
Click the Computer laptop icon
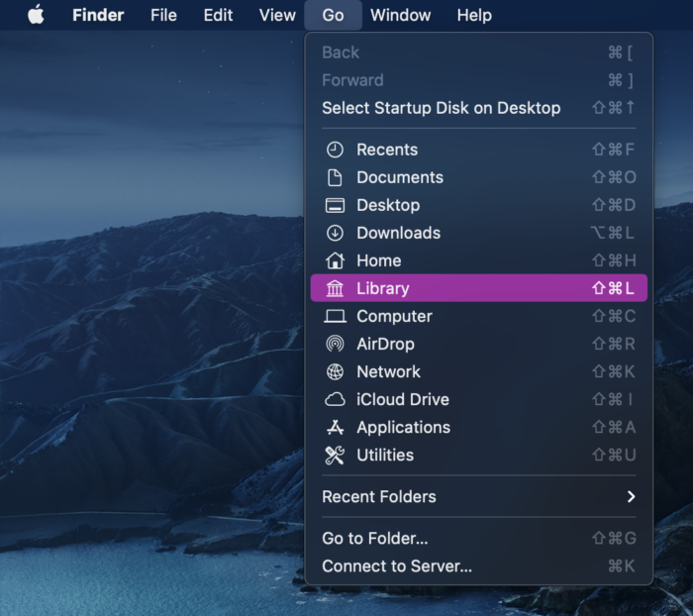click(x=335, y=316)
